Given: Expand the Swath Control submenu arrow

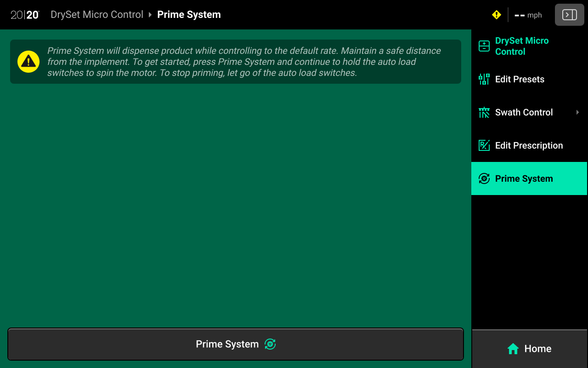Looking at the screenshot, I should coord(577,112).
